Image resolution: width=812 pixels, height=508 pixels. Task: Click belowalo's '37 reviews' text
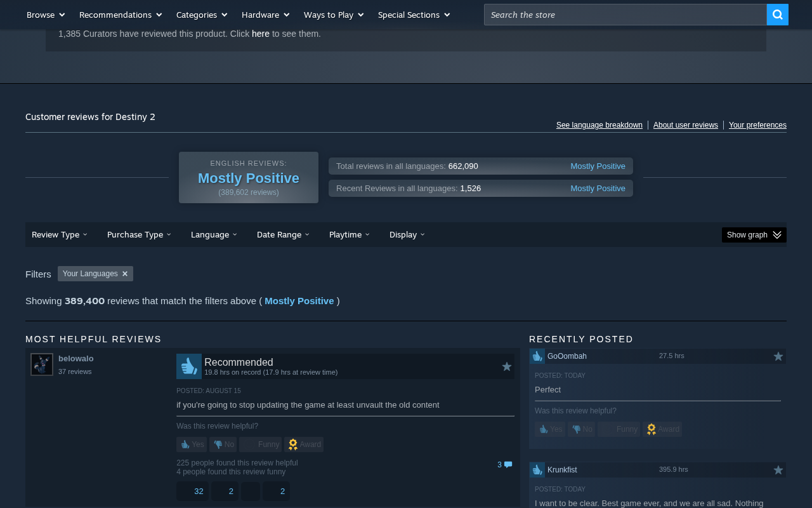(x=75, y=371)
